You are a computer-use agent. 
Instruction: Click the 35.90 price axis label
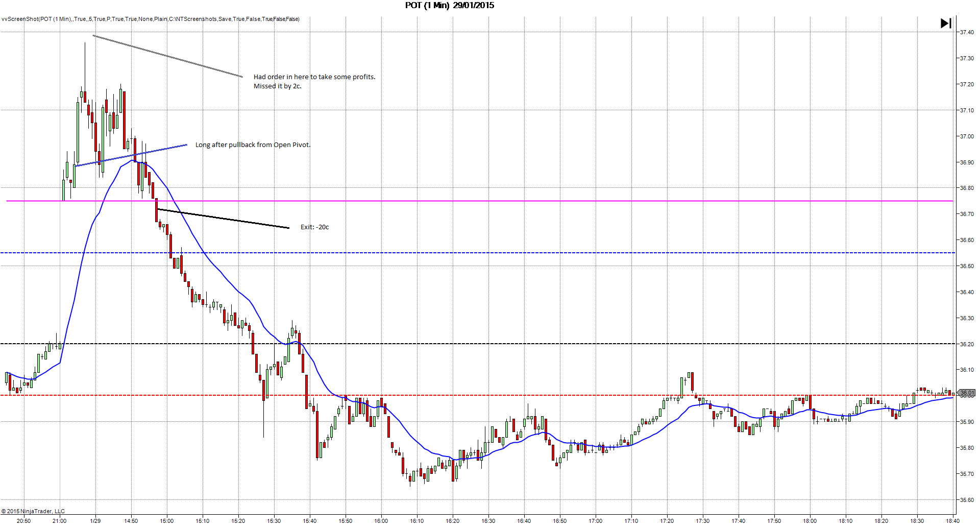pos(967,422)
